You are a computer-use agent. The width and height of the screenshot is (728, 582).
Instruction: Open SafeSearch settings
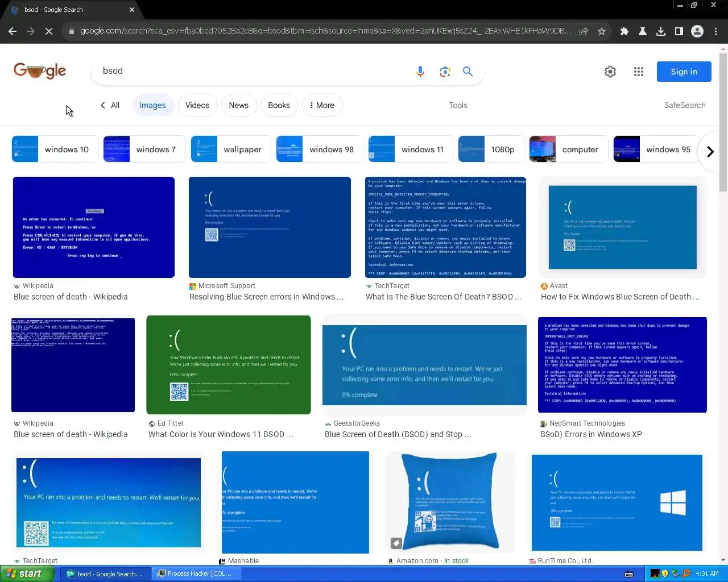685,105
